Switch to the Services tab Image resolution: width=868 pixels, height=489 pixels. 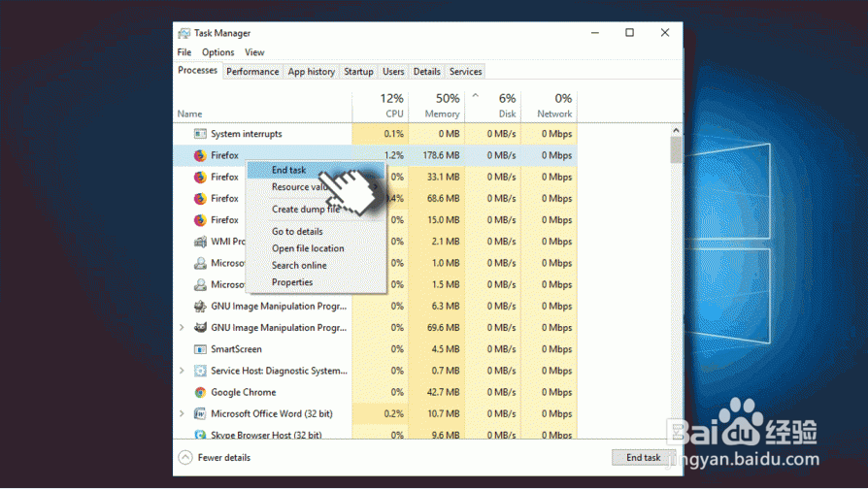pyautogui.click(x=465, y=72)
